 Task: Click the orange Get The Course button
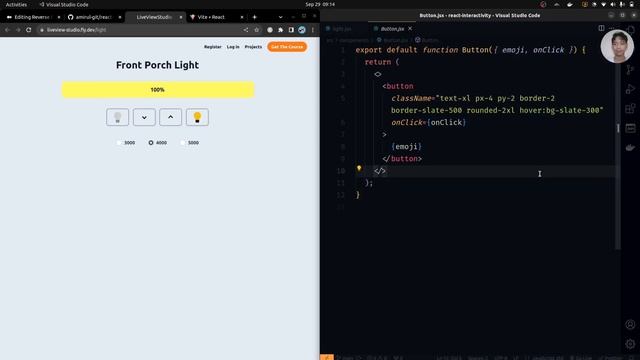click(287, 47)
